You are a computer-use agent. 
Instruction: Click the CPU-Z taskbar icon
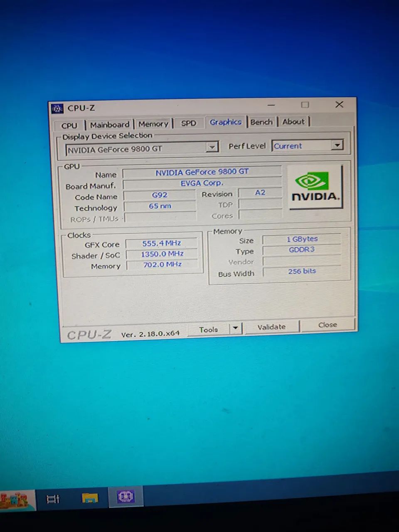[x=126, y=496]
